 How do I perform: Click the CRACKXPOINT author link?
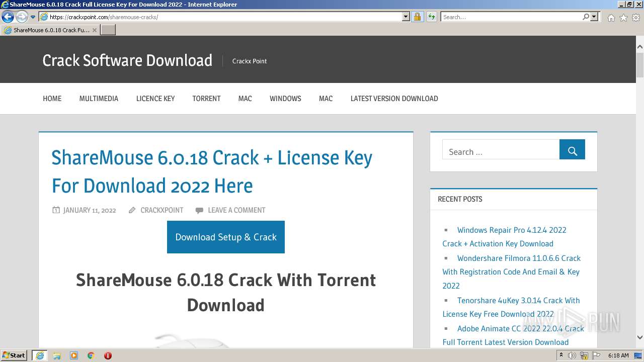[x=162, y=210]
